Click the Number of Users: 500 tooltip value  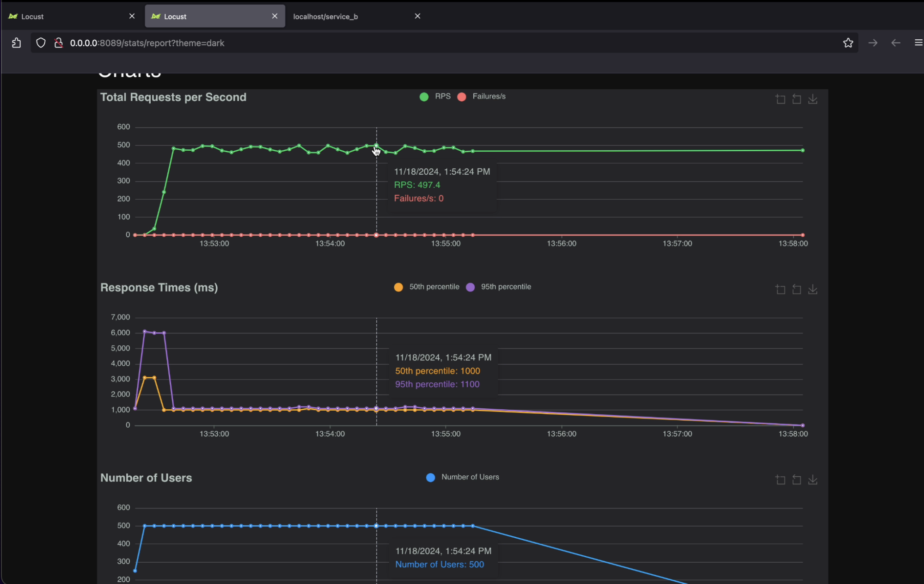coord(440,565)
